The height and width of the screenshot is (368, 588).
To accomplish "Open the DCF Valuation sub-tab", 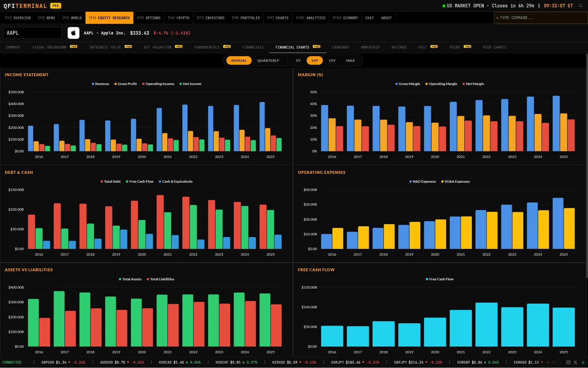I will point(163,47).
